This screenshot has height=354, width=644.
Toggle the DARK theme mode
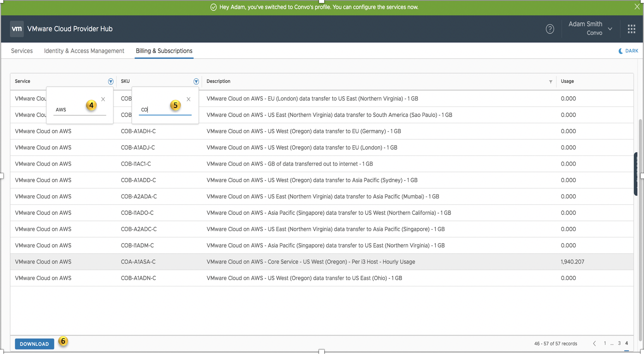point(628,51)
